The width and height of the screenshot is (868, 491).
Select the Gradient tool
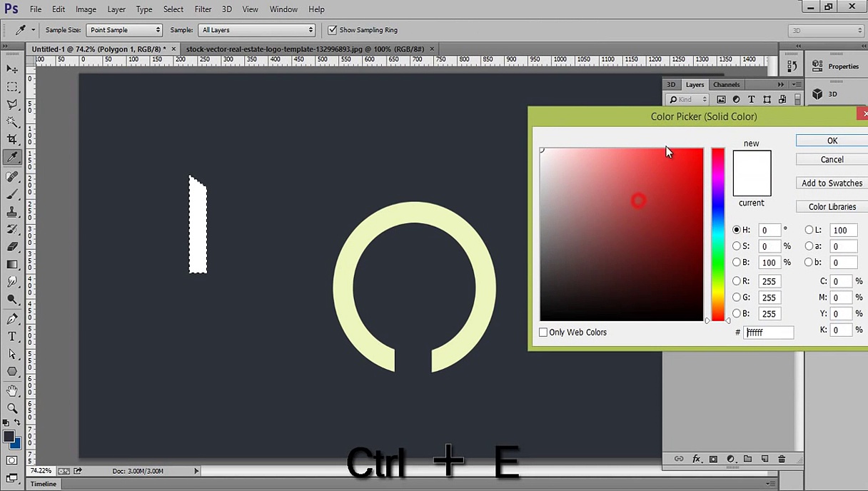[12, 265]
